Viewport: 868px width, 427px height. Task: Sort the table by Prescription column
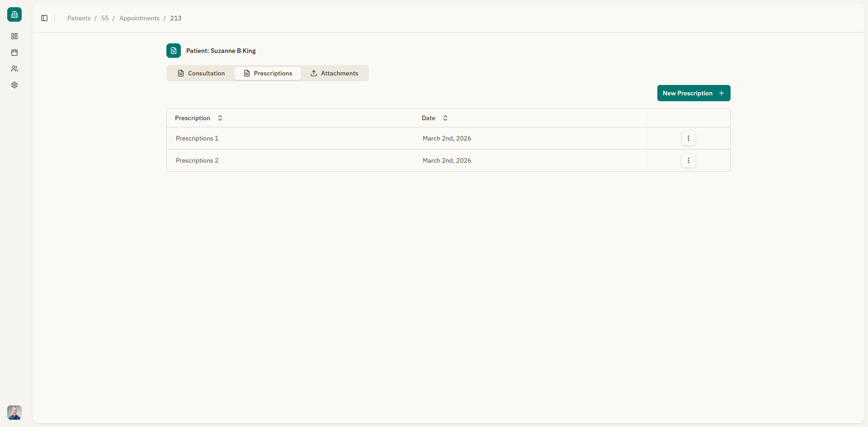pyautogui.click(x=198, y=118)
